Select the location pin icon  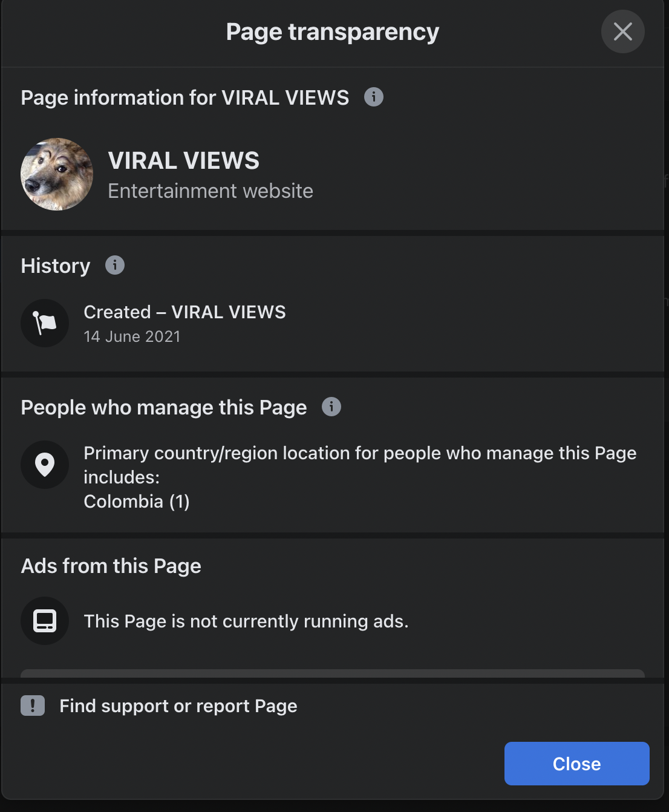pyautogui.click(x=45, y=465)
